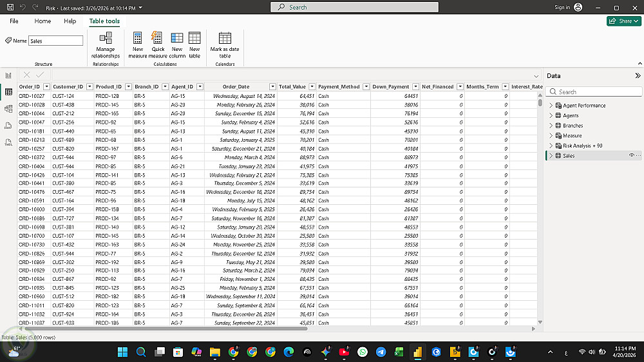This screenshot has height=362, width=644.
Task: Toggle visibility of Sales table
Action: 631,155
